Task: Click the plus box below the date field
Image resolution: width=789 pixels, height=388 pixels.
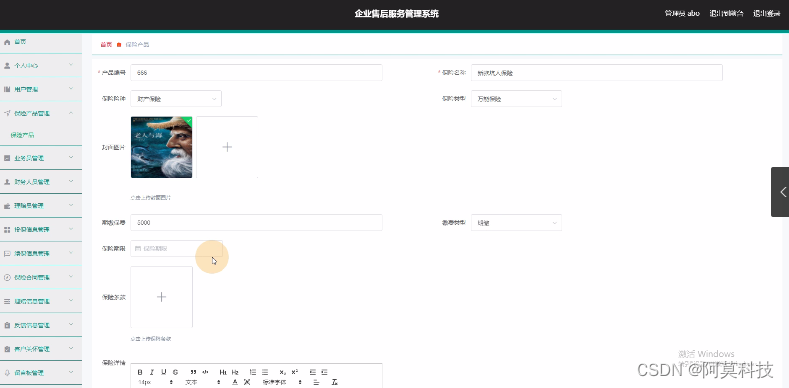Action: coord(162,297)
